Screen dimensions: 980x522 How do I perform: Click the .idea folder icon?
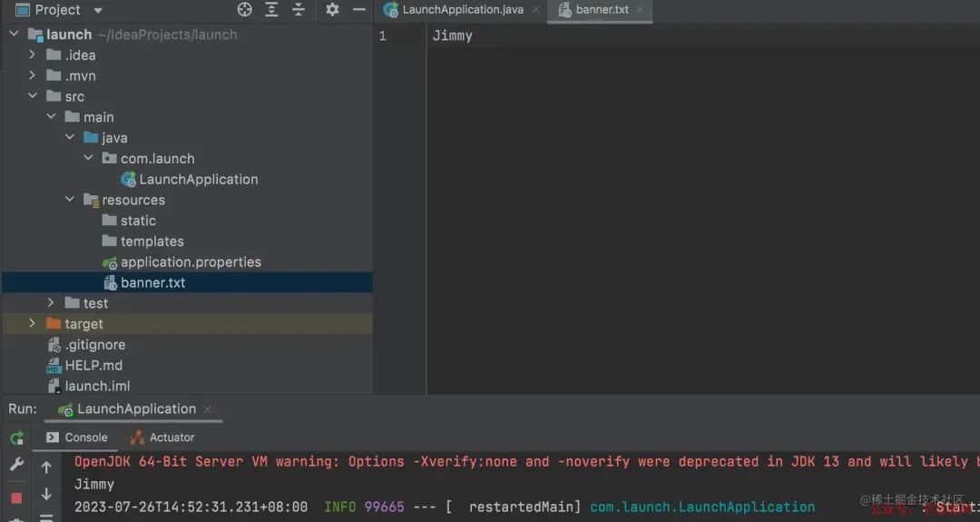coord(54,55)
